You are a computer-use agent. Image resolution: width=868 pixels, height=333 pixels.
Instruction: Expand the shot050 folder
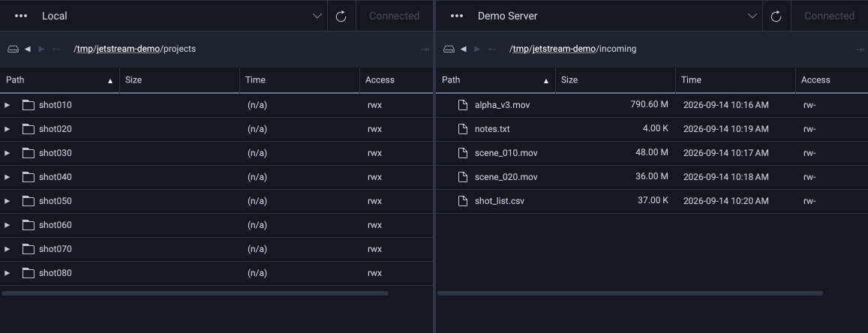8,201
